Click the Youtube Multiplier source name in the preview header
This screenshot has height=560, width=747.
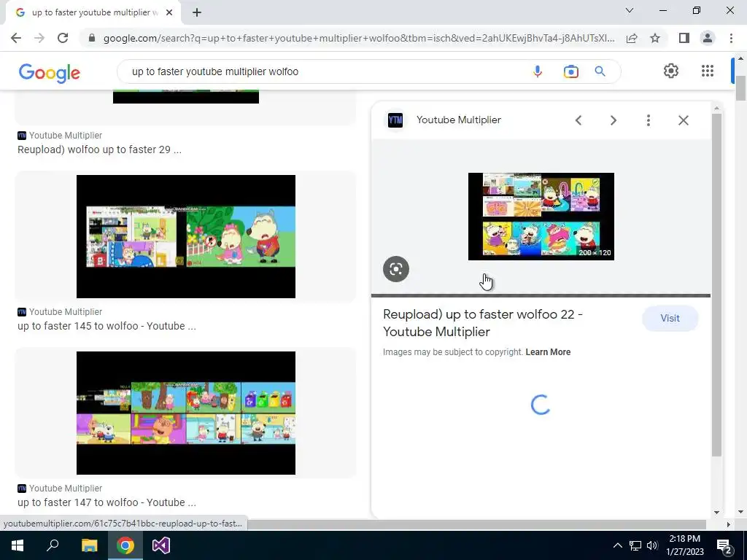coord(458,120)
